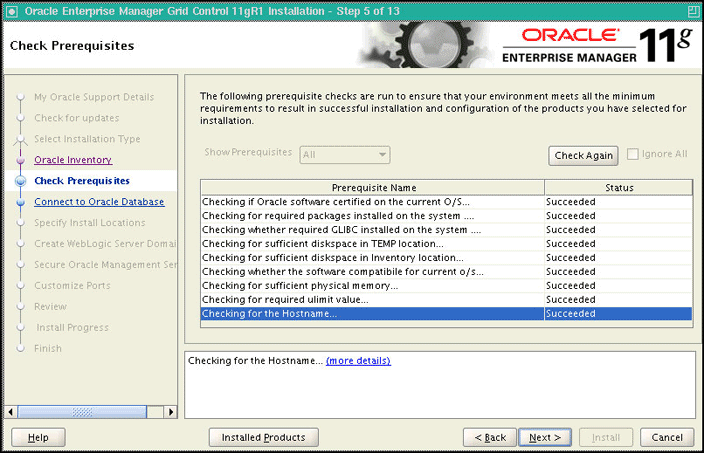Go back with the Back button

click(490, 437)
